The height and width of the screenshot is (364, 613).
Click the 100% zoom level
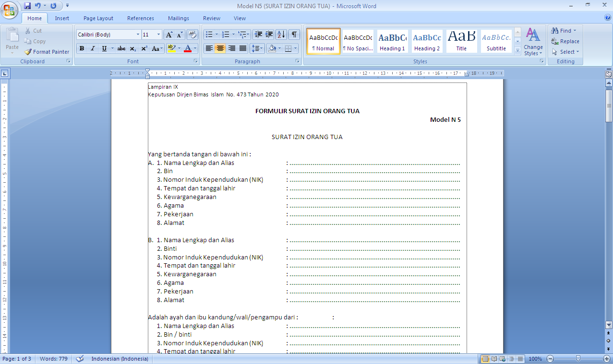pos(535,359)
